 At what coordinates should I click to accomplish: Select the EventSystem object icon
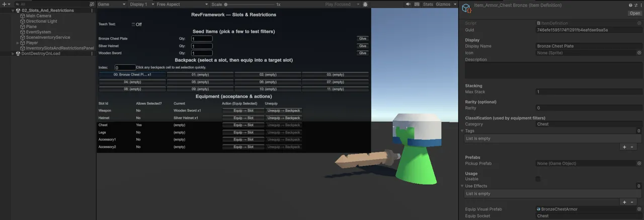coord(23,32)
